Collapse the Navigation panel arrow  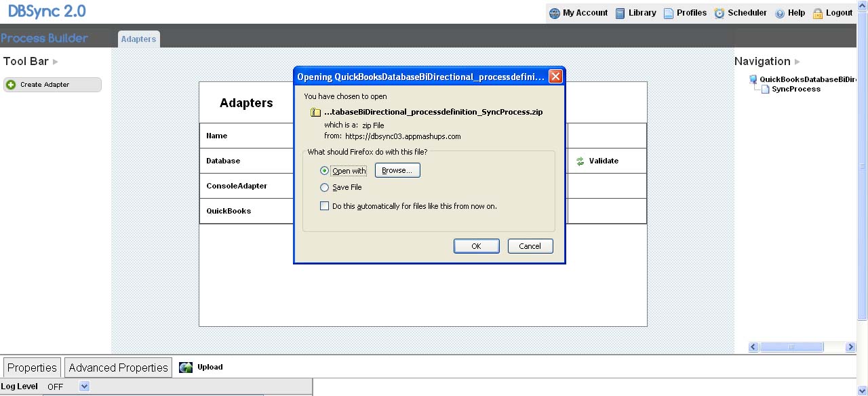(797, 62)
